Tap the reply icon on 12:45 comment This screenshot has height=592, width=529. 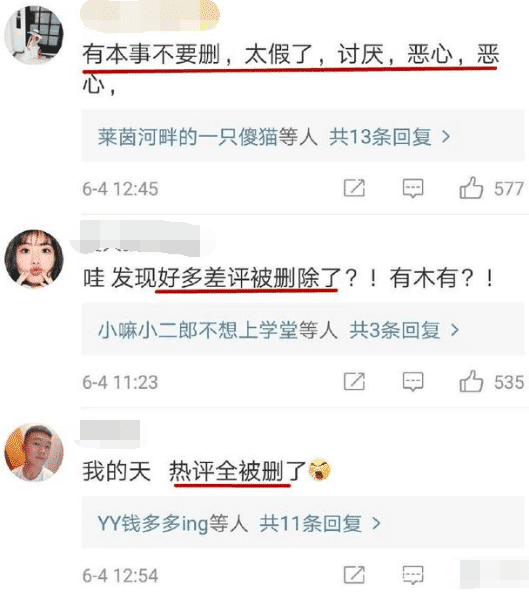tap(413, 188)
